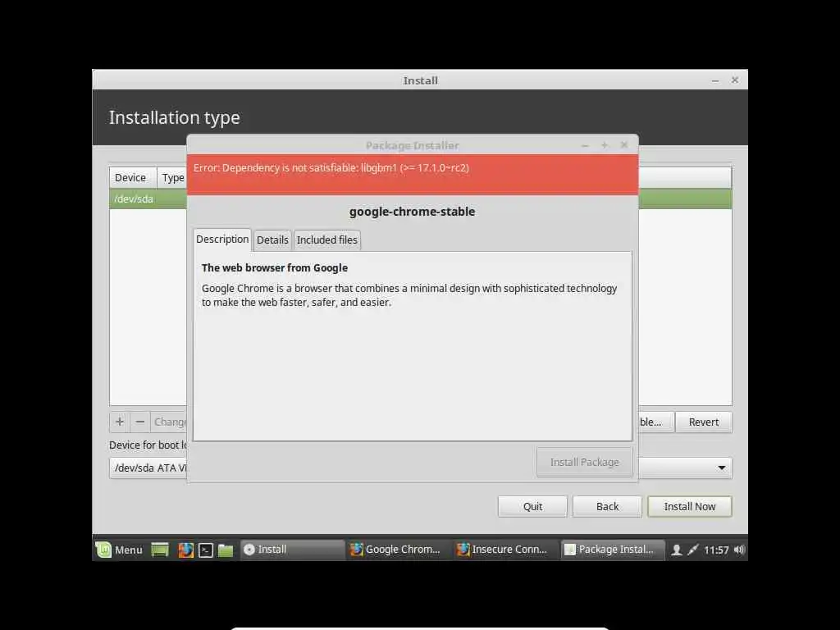Click the Installation type heading

click(174, 118)
